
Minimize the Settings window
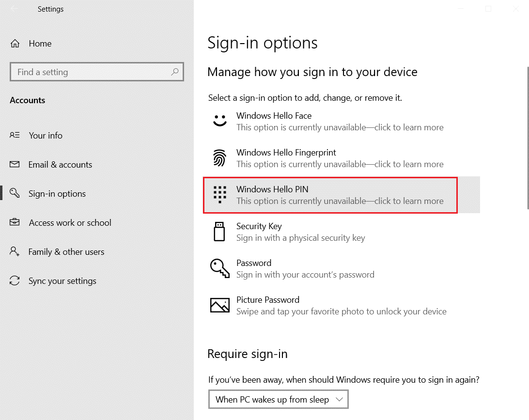(x=461, y=9)
